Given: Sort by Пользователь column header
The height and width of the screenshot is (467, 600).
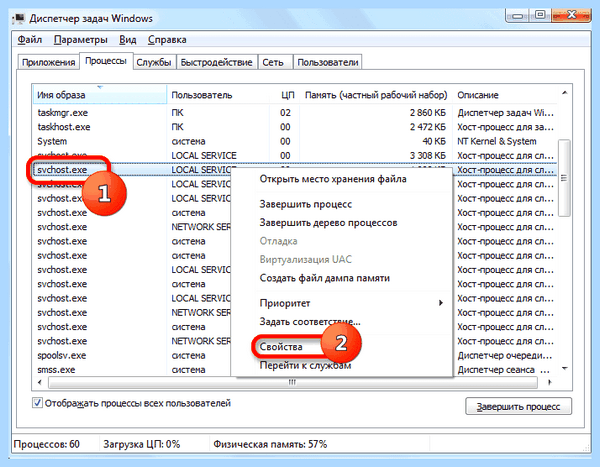Looking at the screenshot, I should 218,95.
